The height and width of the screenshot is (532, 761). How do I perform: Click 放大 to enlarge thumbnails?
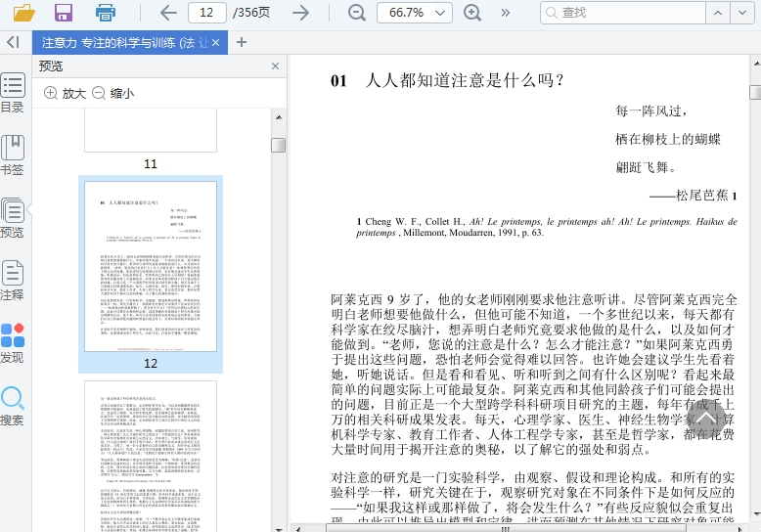coord(65,93)
